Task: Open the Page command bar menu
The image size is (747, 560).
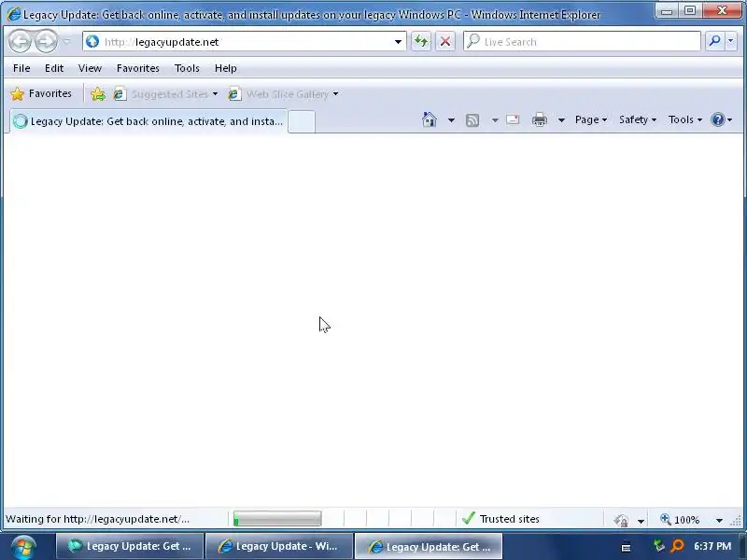Action: [x=591, y=119]
